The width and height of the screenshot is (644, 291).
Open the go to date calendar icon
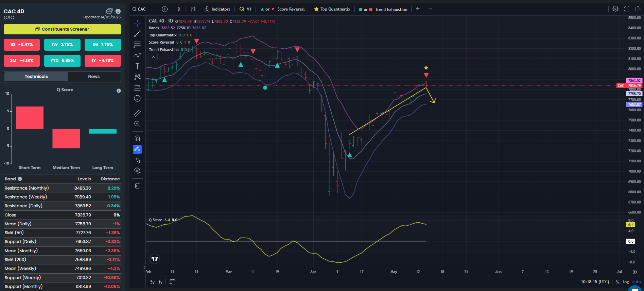pos(172,282)
